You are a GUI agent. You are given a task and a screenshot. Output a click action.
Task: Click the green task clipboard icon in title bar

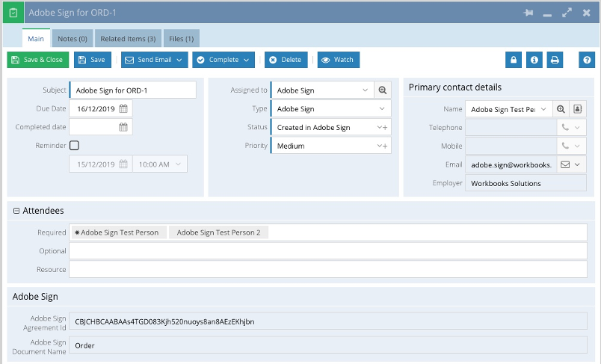pos(13,13)
